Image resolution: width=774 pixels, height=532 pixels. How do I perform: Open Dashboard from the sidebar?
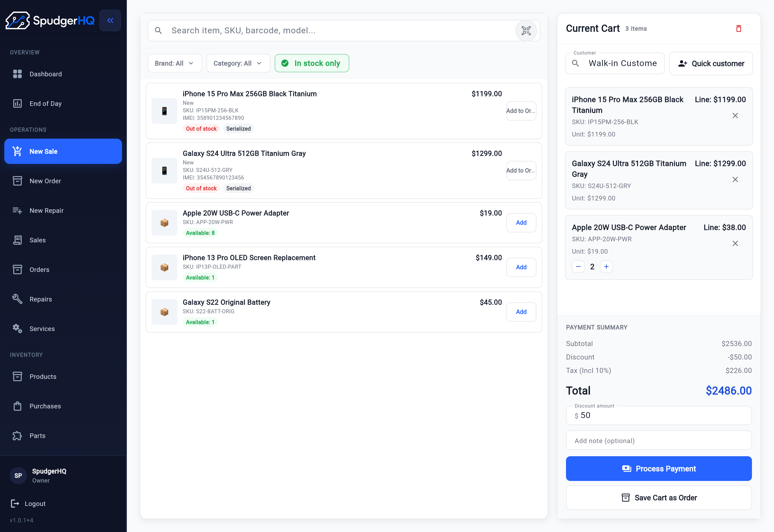(x=63, y=74)
